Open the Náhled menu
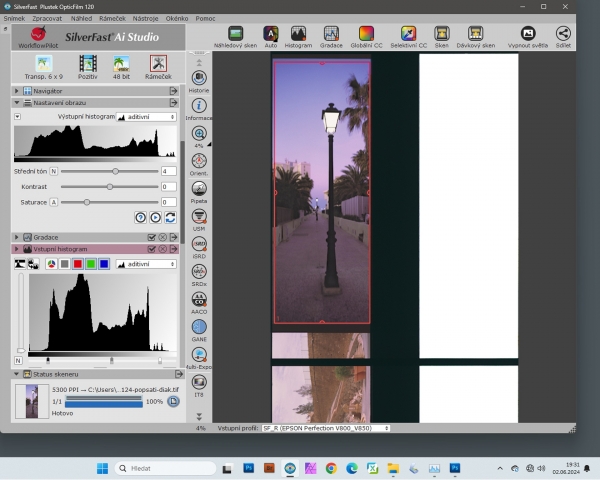 click(81, 18)
